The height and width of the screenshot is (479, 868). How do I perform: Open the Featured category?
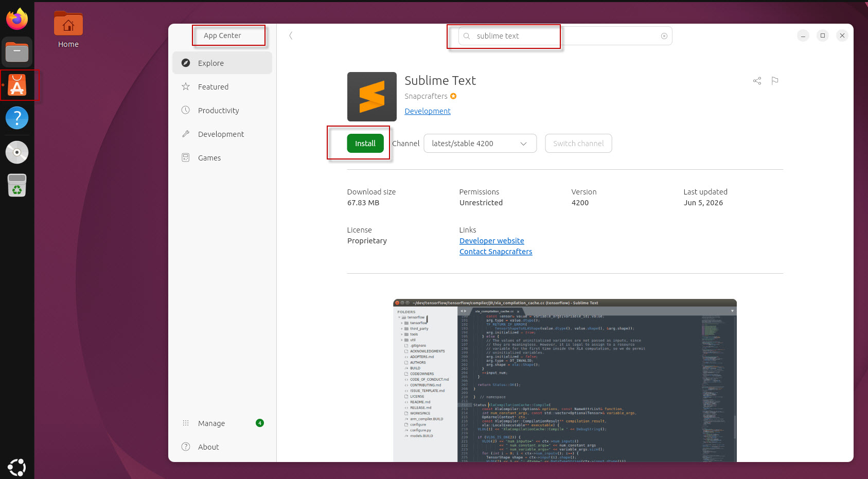pos(222,86)
